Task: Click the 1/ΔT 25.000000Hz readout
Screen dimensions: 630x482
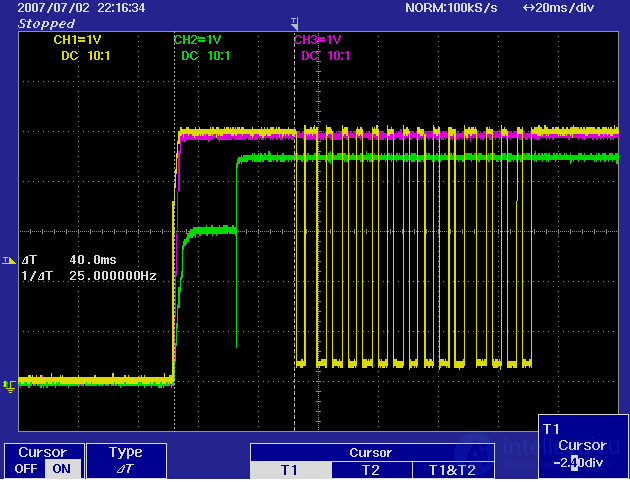Action: pos(89,276)
